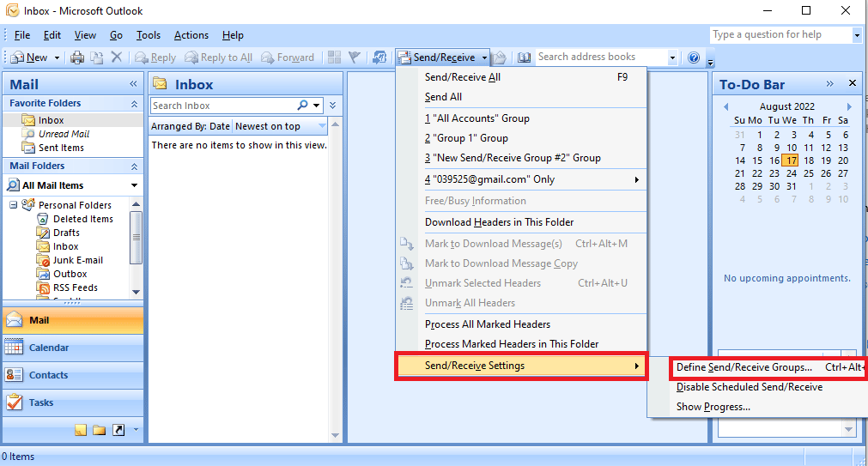Click the New mail button
Viewport: 868px width, 466px height.
pyautogui.click(x=30, y=57)
